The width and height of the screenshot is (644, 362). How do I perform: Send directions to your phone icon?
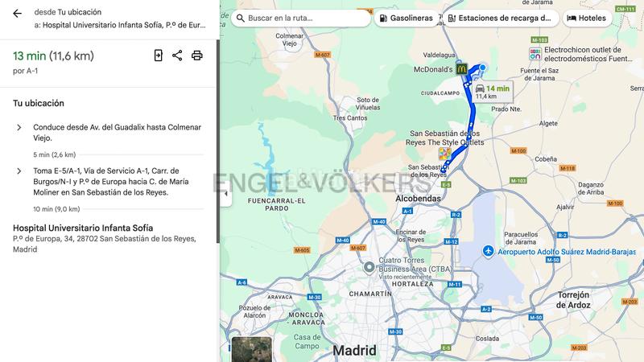[x=158, y=56]
